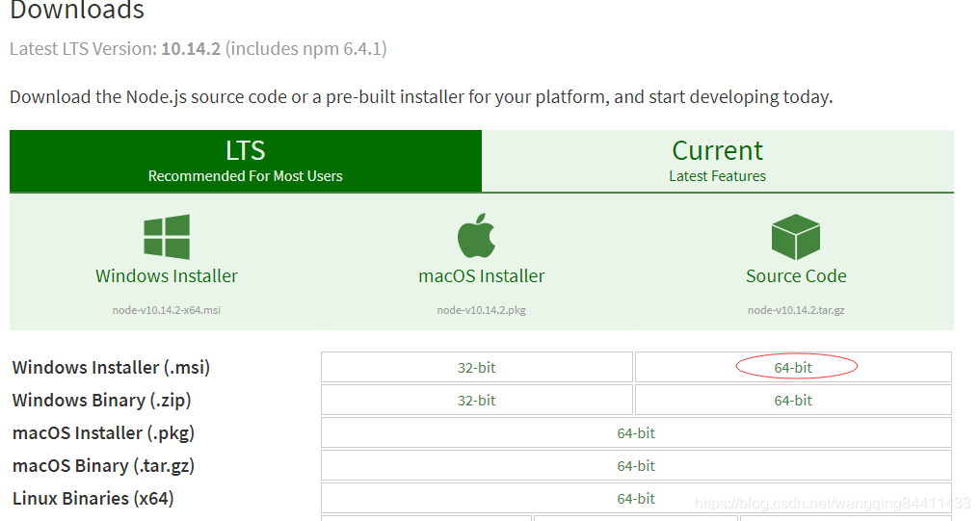980x521 pixels.
Task: Click the Source Code cube icon
Action: click(796, 237)
